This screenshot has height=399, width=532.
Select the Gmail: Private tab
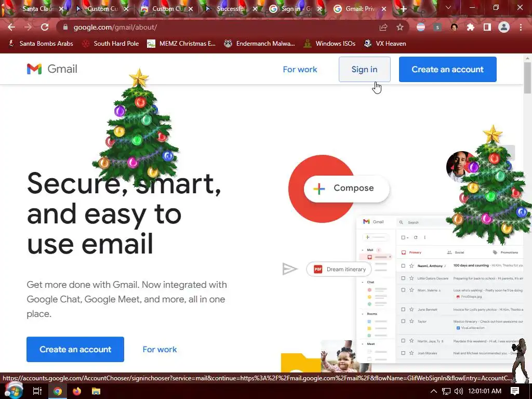coord(360,9)
